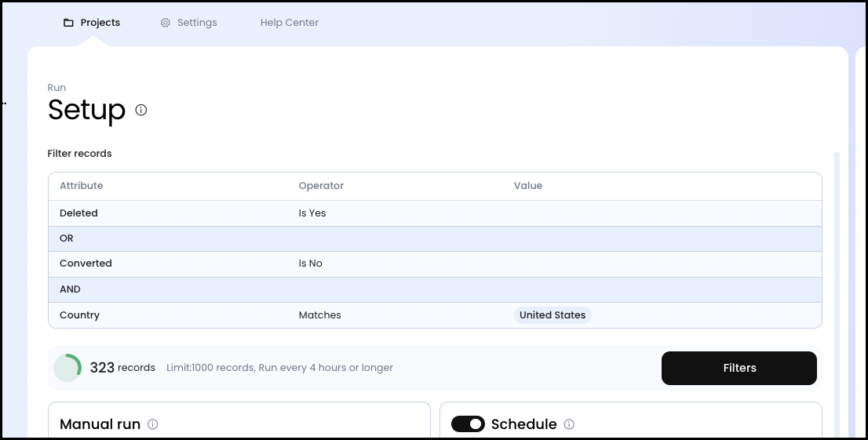The height and width of the screenshot is (440, 868).
Task: Show info tooltip next to Setup heading
Action: pyautogui.click(x=141, y=110)
